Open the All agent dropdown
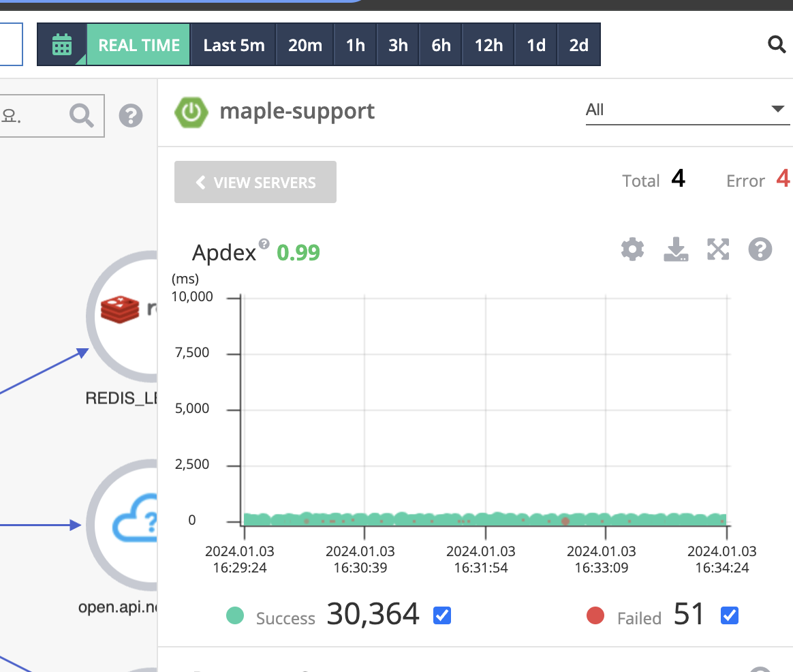Viewport: 793px width, 672px height. pyautogui.click(x=687, y=110)
